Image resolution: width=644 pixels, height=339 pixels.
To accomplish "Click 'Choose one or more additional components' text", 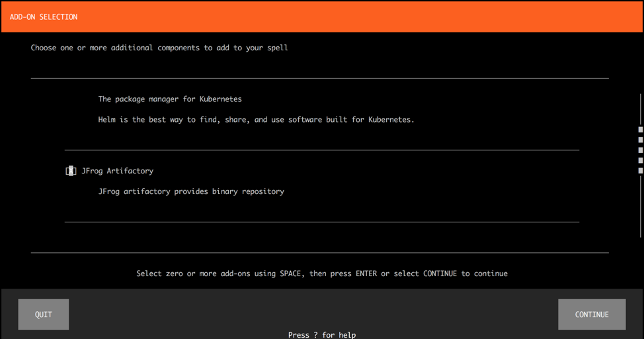I will coord(159,48).
